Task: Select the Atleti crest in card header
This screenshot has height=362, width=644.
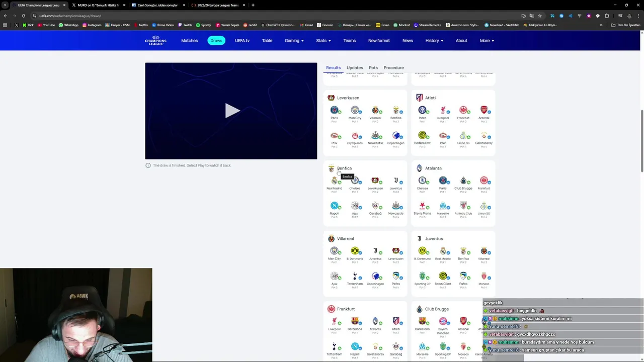Action: [x=419, y=98]
